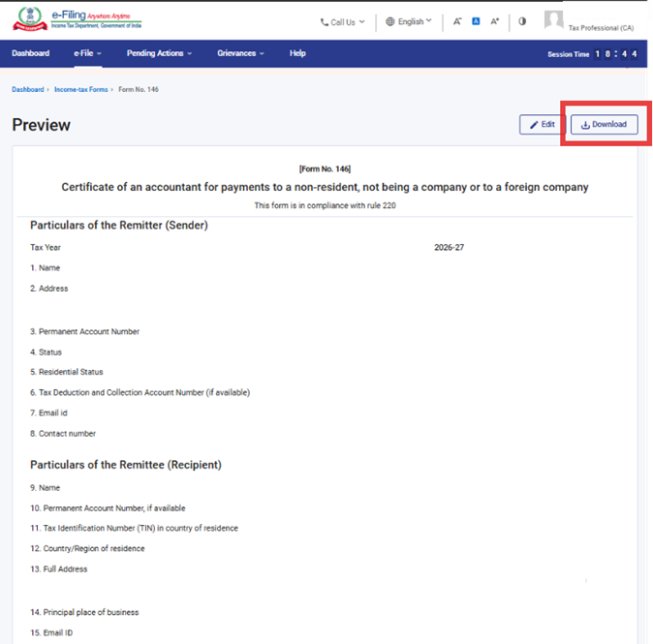The width and height of the screenshot is (653, 644).
Task: Click the phone icon beside Call Us
Action: click(325, 21)
